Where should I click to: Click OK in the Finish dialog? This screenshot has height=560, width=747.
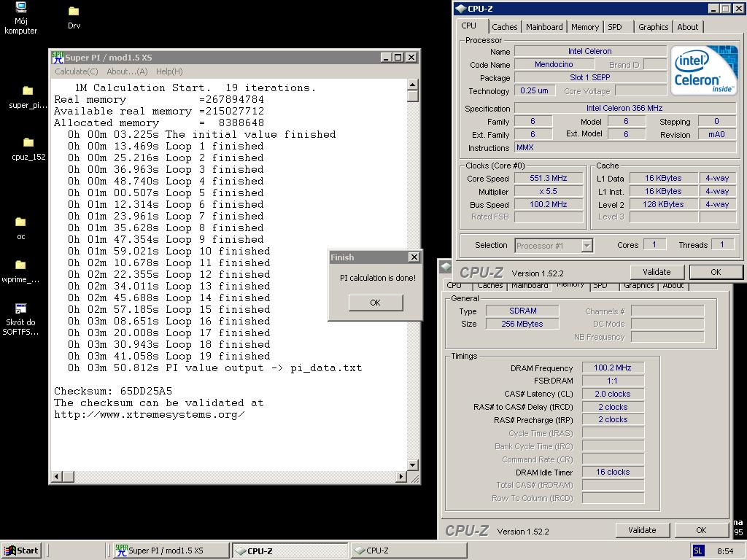tap(376, 303)
